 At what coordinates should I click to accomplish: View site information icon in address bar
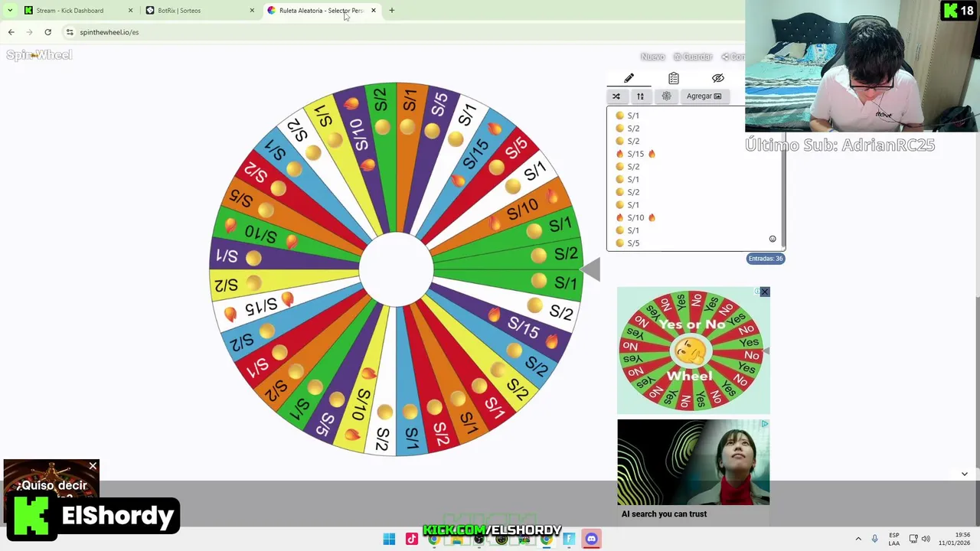pos(70,32)
